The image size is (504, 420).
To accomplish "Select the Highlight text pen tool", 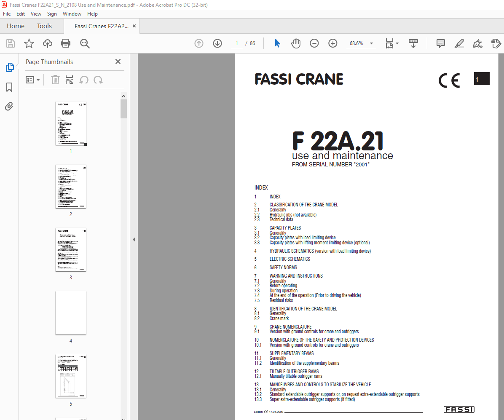I will 459,43.
